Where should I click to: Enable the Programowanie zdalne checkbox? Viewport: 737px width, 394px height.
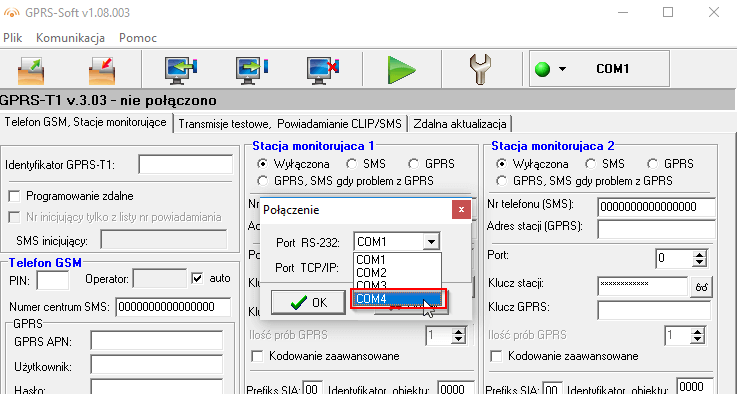[15, 196]
